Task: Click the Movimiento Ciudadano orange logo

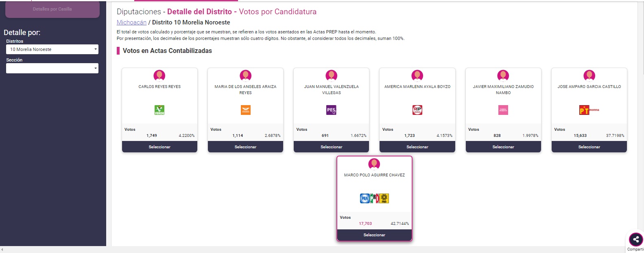Action: (245, 110)
